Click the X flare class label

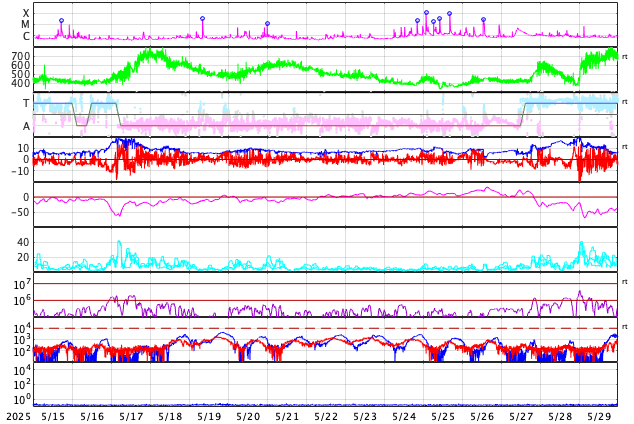[x=26, y=13]
